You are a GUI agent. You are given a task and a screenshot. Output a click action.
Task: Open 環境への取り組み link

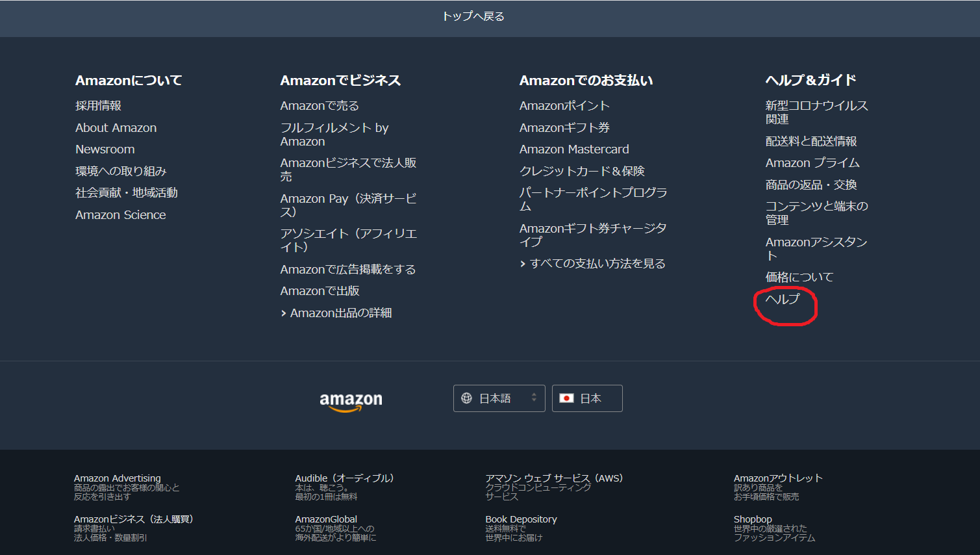pyautogui.click(x=121, y=172)
